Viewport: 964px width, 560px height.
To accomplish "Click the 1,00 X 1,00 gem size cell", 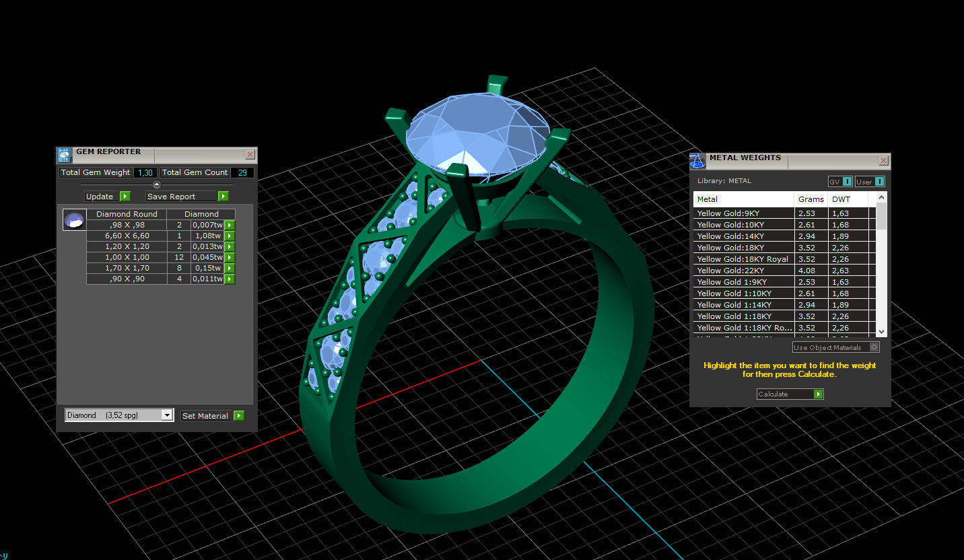I will [127, 257].
